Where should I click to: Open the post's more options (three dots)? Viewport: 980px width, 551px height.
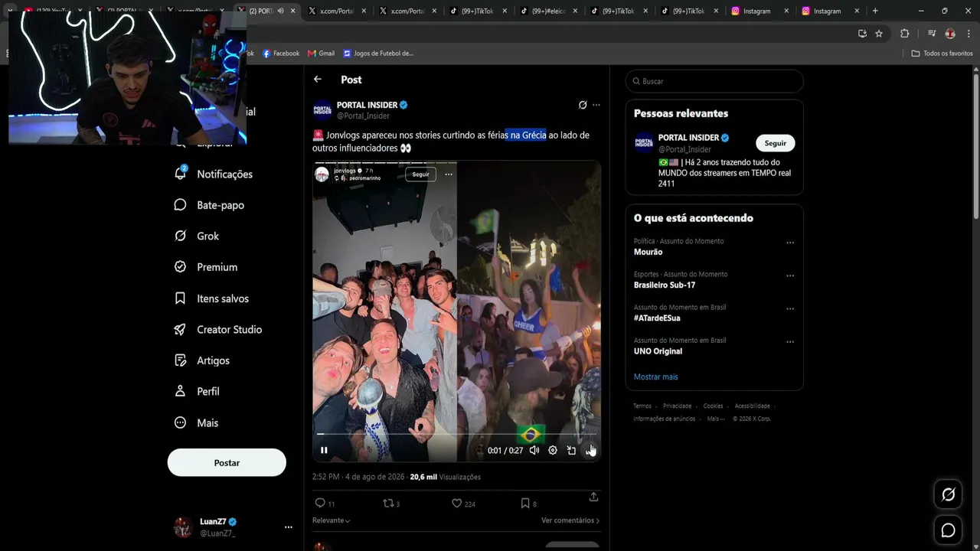(x=596, y=105)
